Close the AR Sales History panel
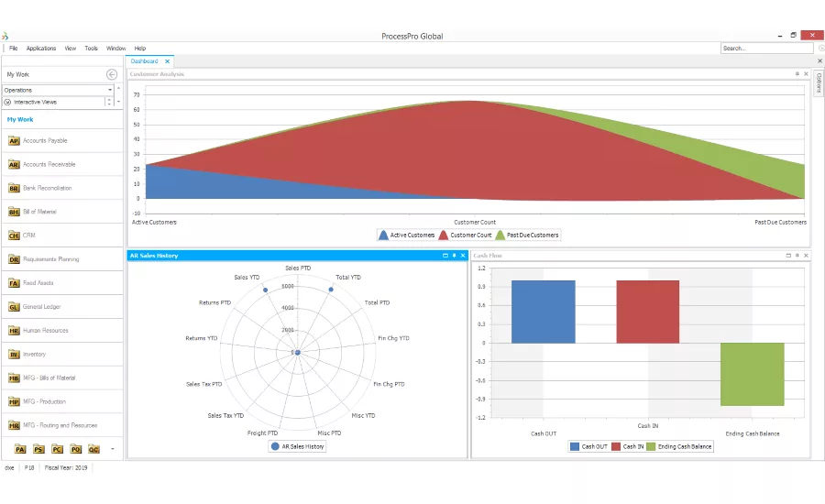Screen dimensions: 825x504 (x=463, y=256)
